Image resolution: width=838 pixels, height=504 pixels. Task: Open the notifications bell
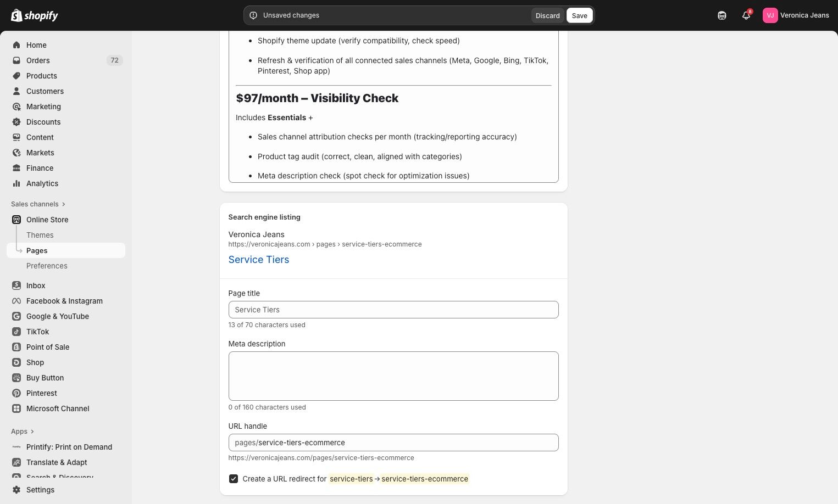(746, 15)
